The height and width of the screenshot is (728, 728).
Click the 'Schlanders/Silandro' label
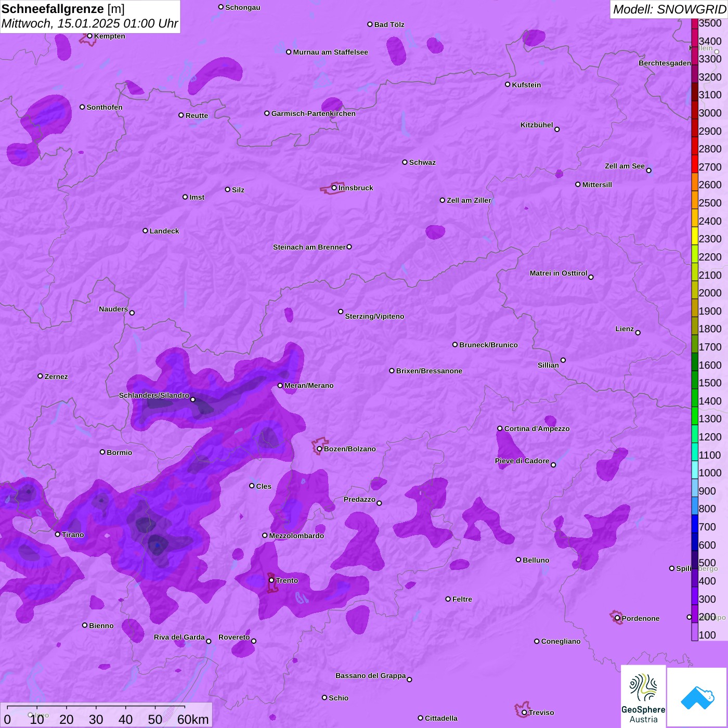(x=154, y=395)
